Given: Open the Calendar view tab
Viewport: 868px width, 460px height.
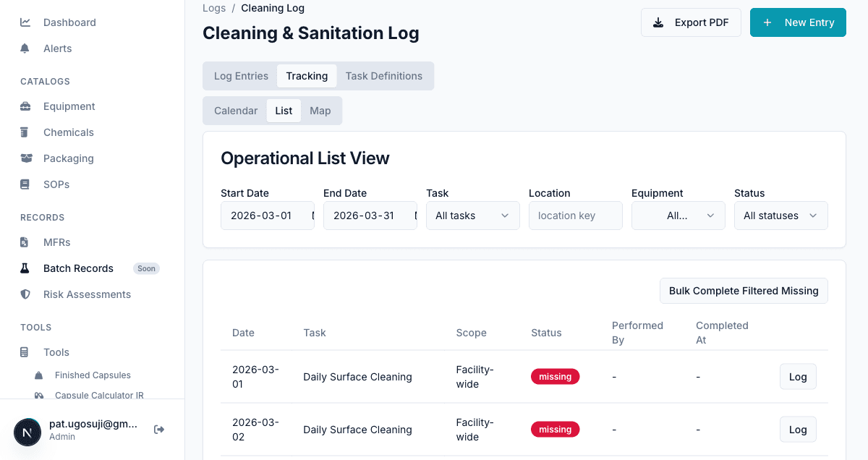Looking at the screenshot, I should [236, 110].
